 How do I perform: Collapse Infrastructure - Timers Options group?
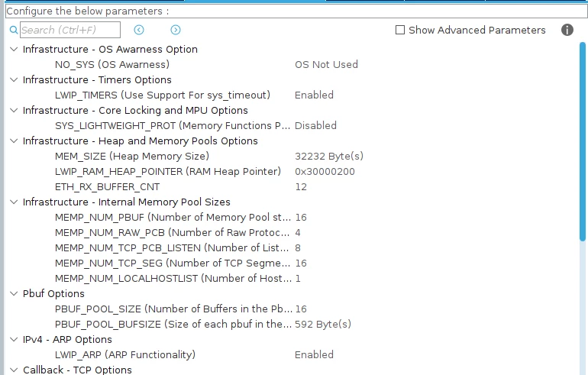pos(14,80)
